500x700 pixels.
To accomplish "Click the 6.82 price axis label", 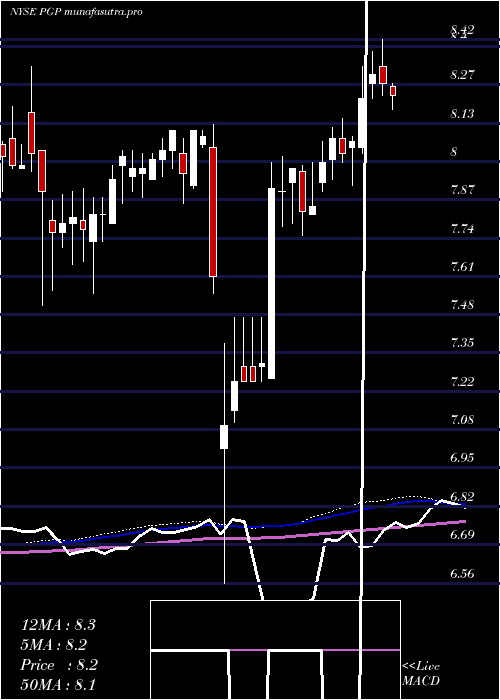I will (462, 496).
